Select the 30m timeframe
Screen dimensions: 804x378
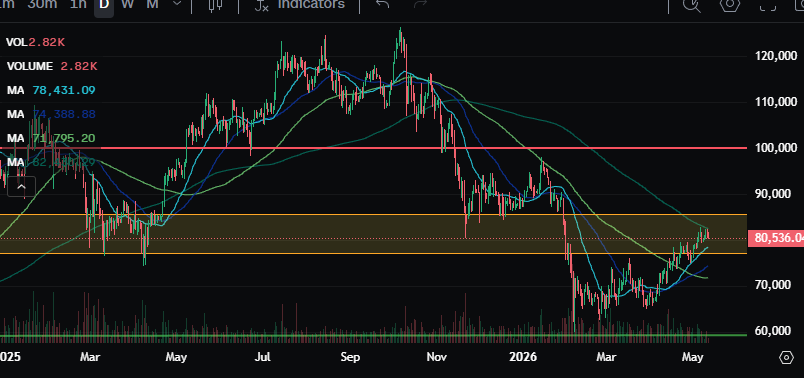(x=42, y=4)
